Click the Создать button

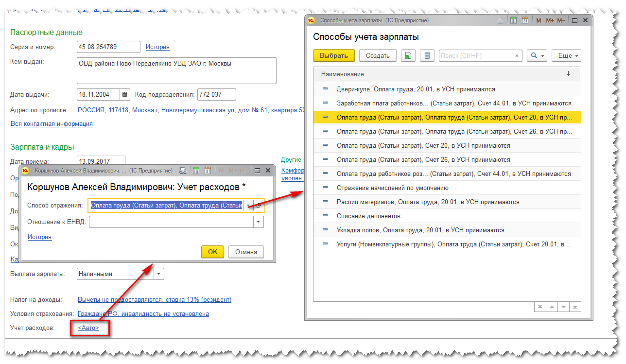click(378, 55)
